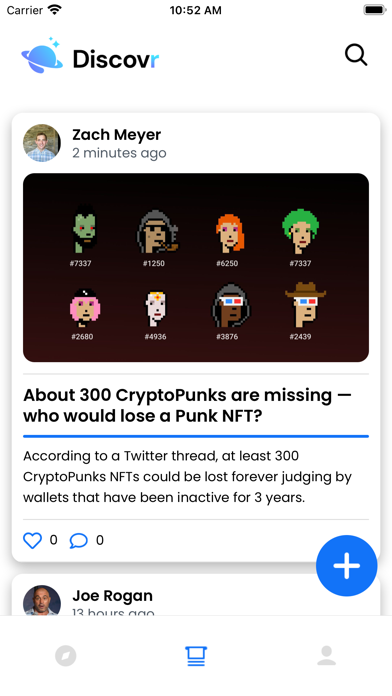Click the Zach Meyer author name

coord(117,134)
